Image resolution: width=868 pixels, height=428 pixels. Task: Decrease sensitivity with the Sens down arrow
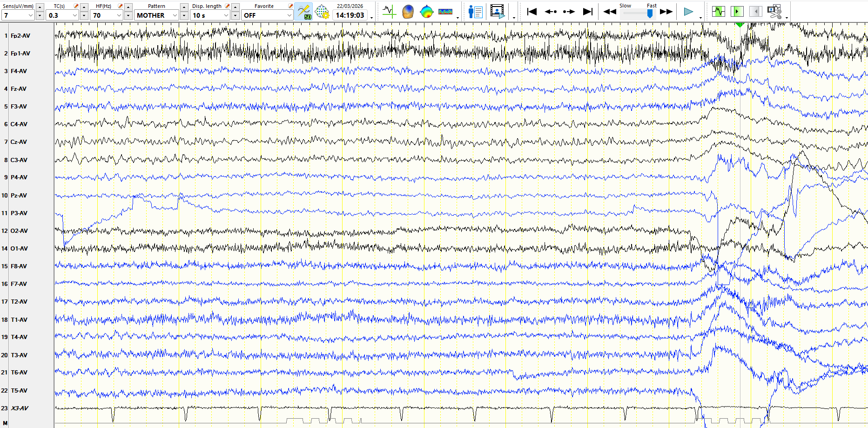pos(40,15)
